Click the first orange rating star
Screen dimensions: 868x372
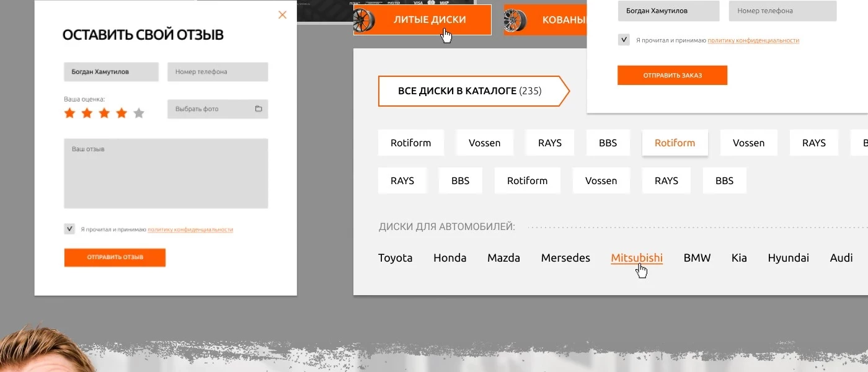pos(69,113)
